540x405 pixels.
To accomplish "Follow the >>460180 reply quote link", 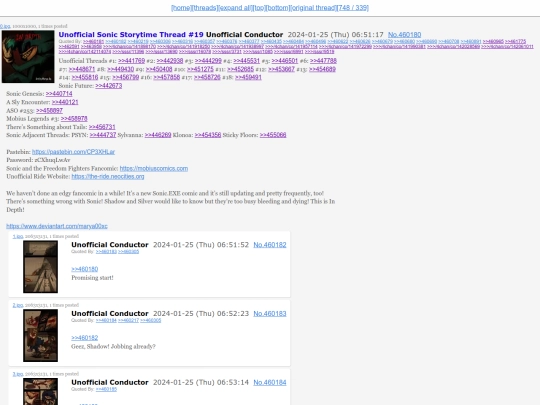I will (x=85, y=269).
